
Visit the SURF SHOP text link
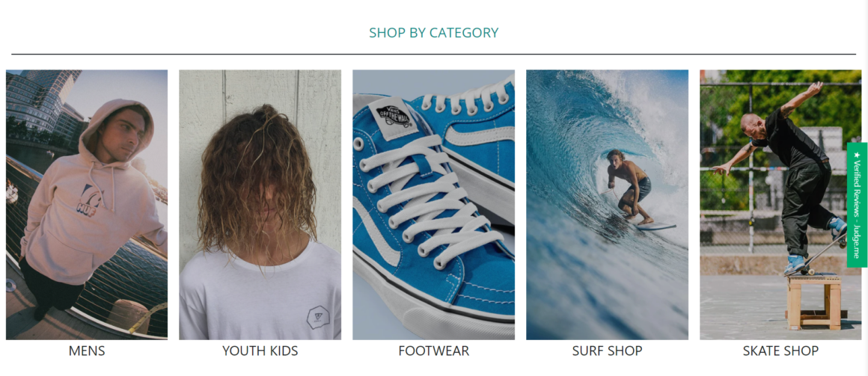click(608, 351)
